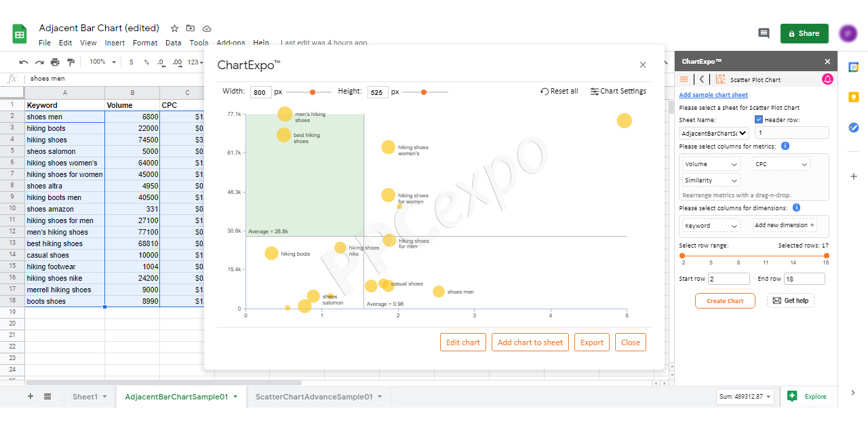The image size is (868, 432).
Task: Activate the paint format tool
Action: click(71, 62)
